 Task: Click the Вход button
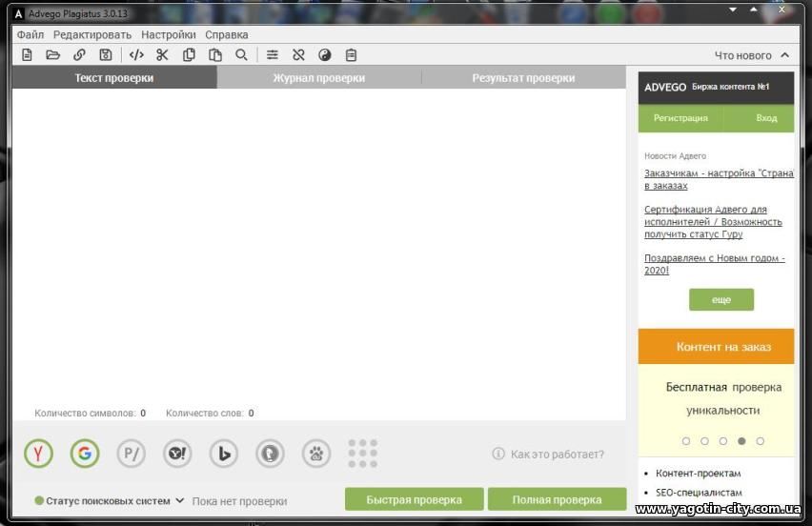(x=766, y=118)
